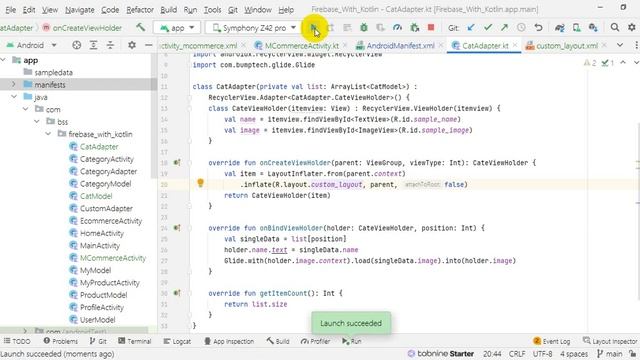Viewport: 640px width, 360px height.
Task: Click the main git branch widget
Action: pos(609,354)
